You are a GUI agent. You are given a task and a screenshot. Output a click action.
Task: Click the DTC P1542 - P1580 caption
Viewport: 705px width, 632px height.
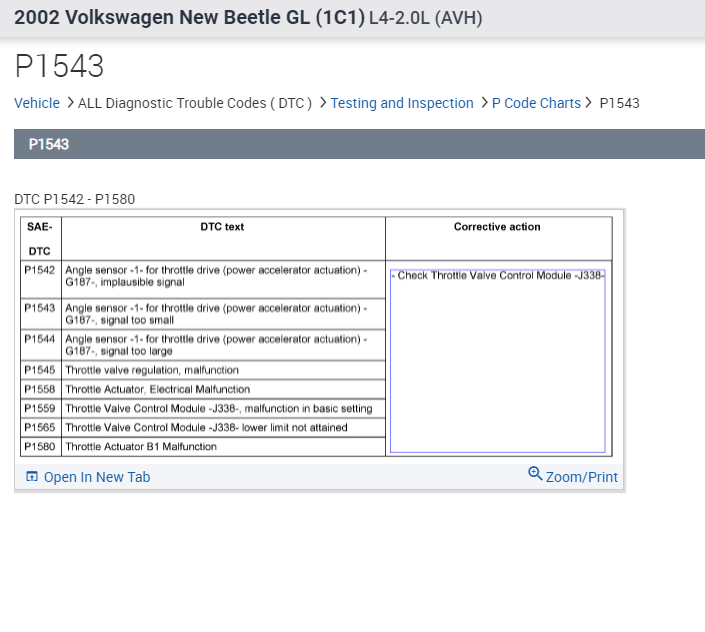click(x=74, y=199)
